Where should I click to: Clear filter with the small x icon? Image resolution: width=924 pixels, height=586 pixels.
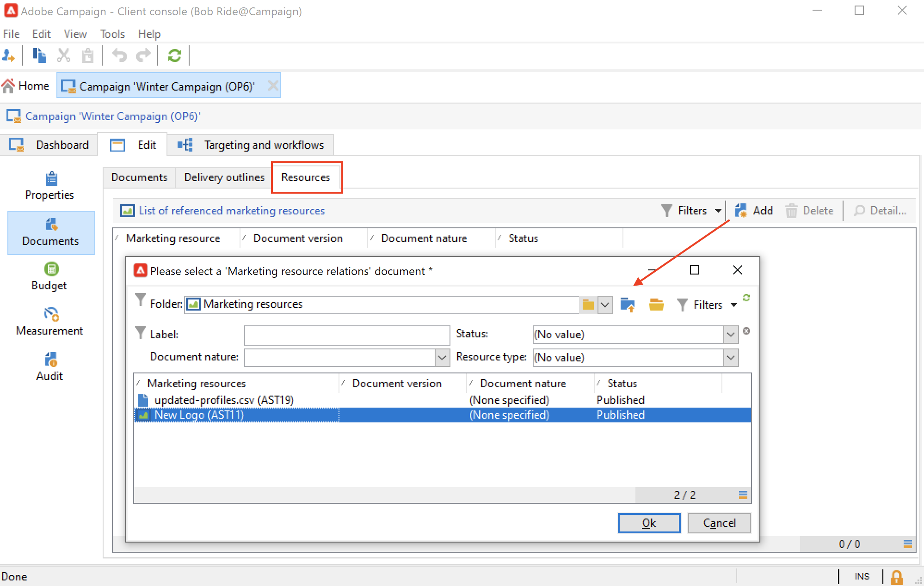[746, 331]
